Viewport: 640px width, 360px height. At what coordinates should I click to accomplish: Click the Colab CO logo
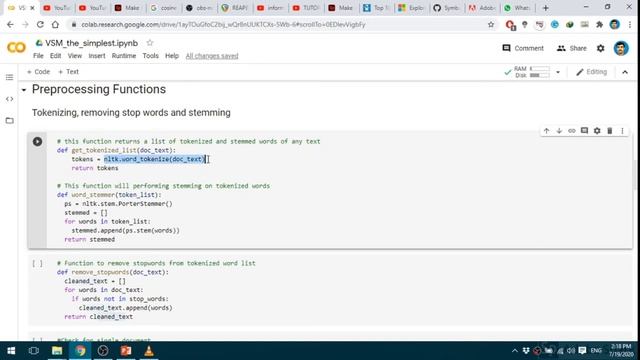pos(16,48)
